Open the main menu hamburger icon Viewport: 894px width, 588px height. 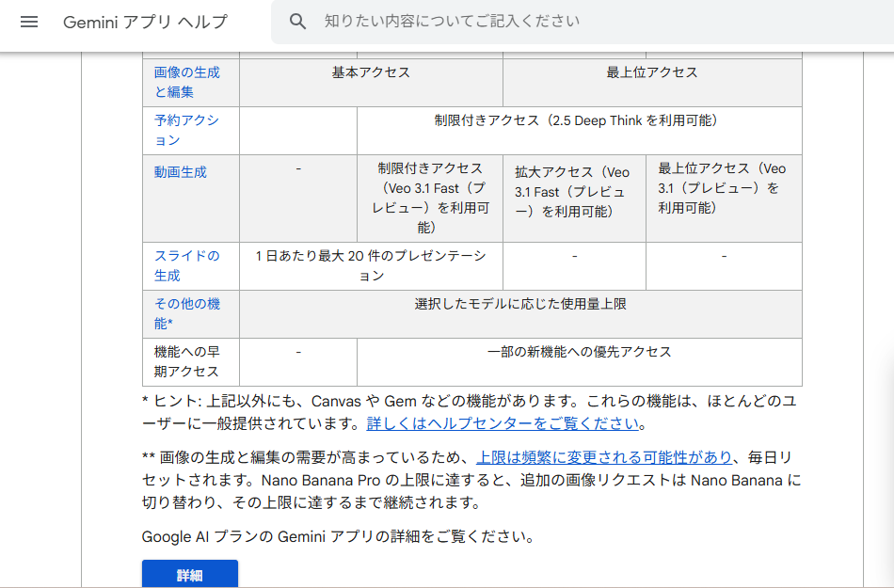point(29,22)
